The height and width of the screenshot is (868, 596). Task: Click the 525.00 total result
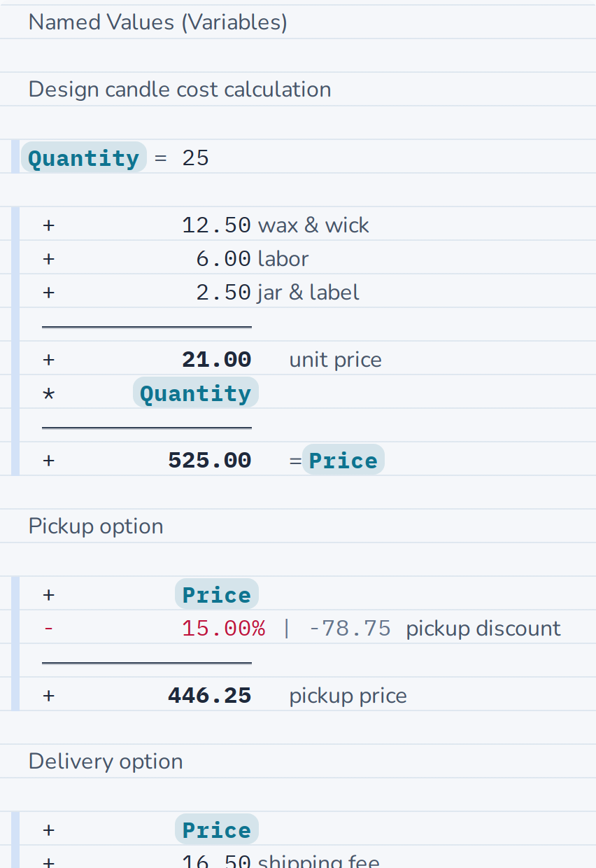[x=209, y=460]
